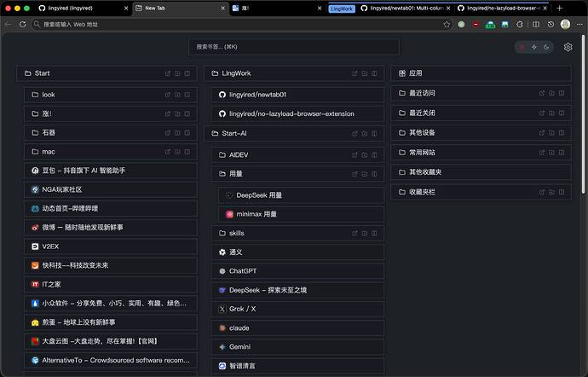Screen dimensions: 588x377
Task: Click open-all arrow icon on 最近访问 row
Action: point(542,93)
